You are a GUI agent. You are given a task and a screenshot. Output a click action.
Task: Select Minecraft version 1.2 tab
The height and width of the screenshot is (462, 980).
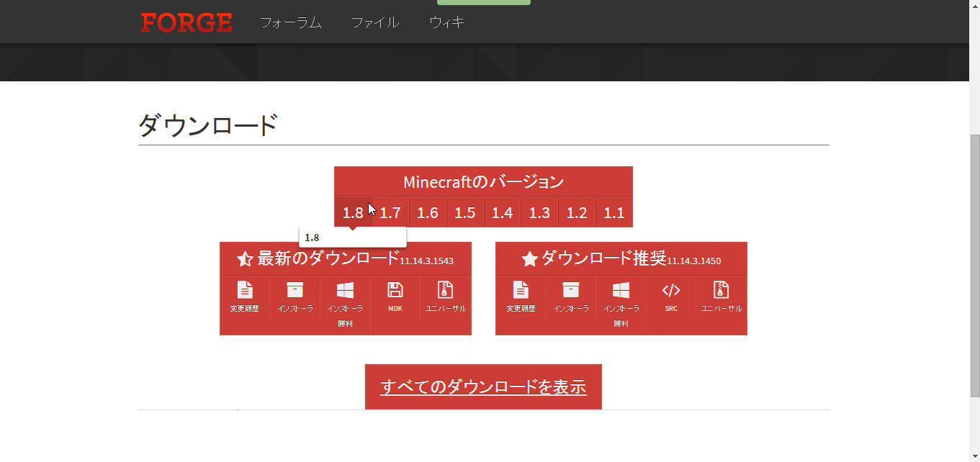tap(577, 212)
